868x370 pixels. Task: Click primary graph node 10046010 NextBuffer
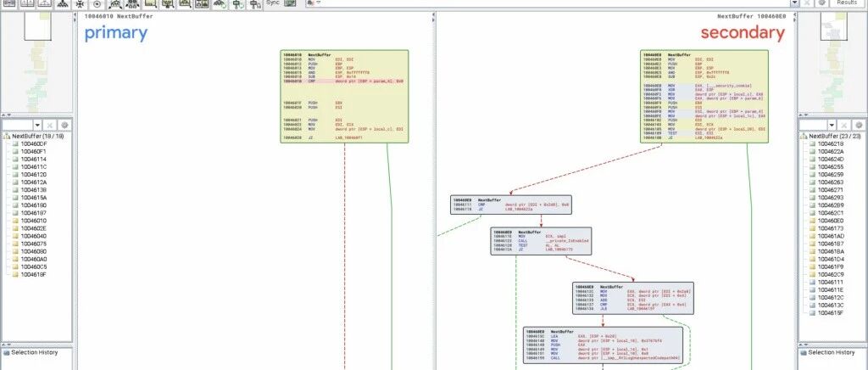pos(344,97)
